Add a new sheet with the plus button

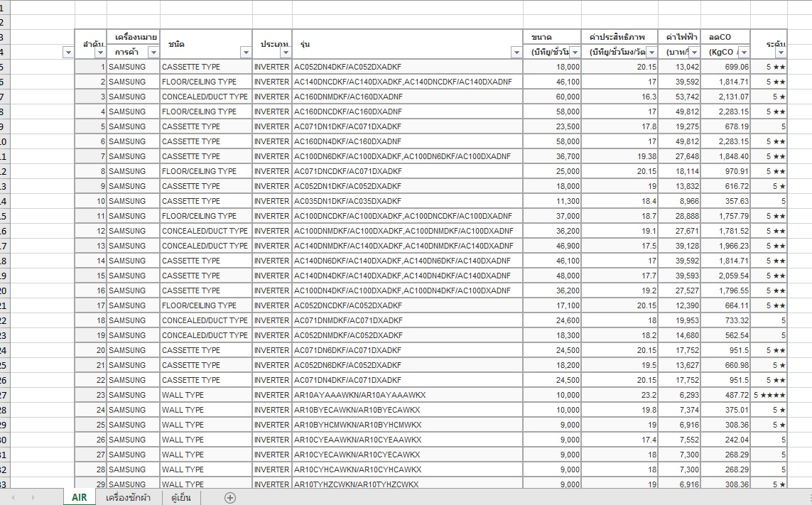click(230, 498)
